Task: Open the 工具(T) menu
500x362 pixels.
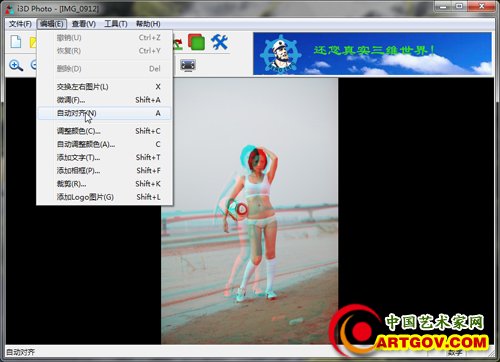Action: point(116,24)
